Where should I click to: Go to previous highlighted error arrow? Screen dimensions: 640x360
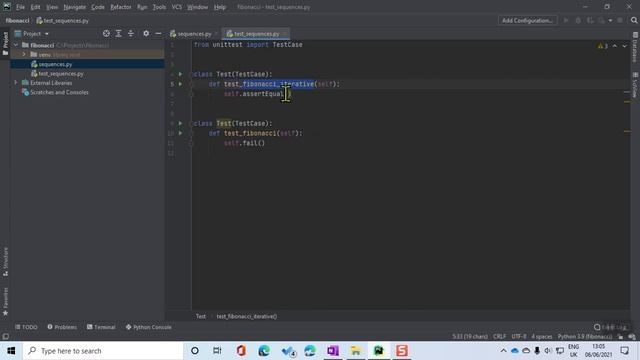click(615, 46)
